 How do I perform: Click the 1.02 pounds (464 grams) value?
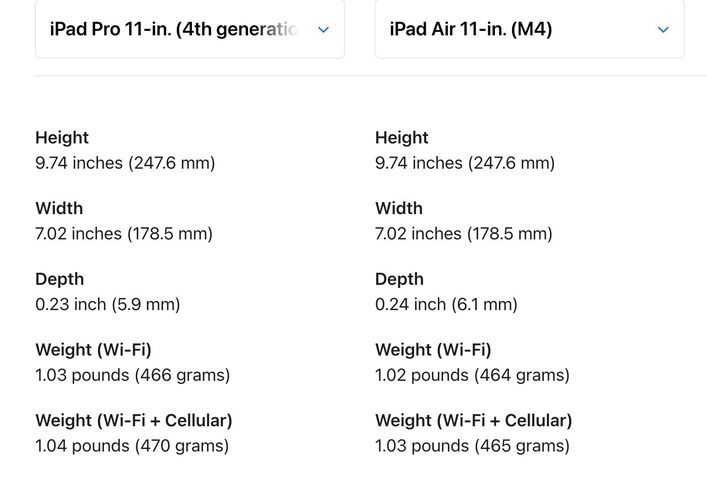473,375
